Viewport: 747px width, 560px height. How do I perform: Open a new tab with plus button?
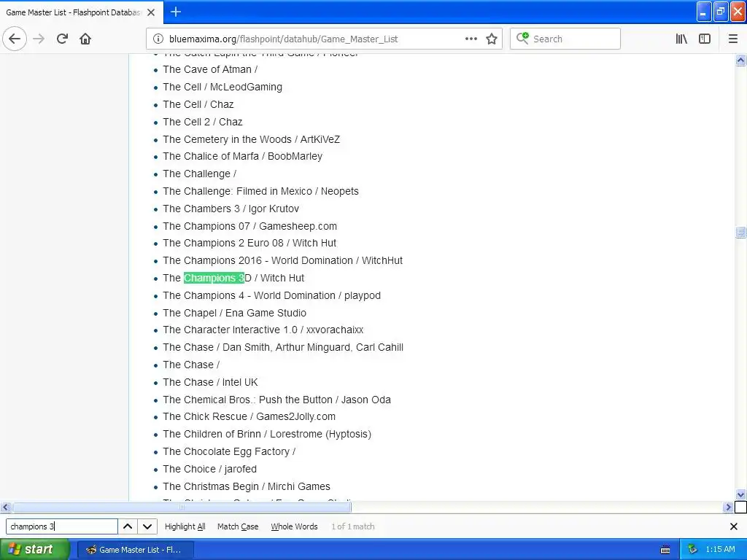pyautogui.click(x=176, y=12)
